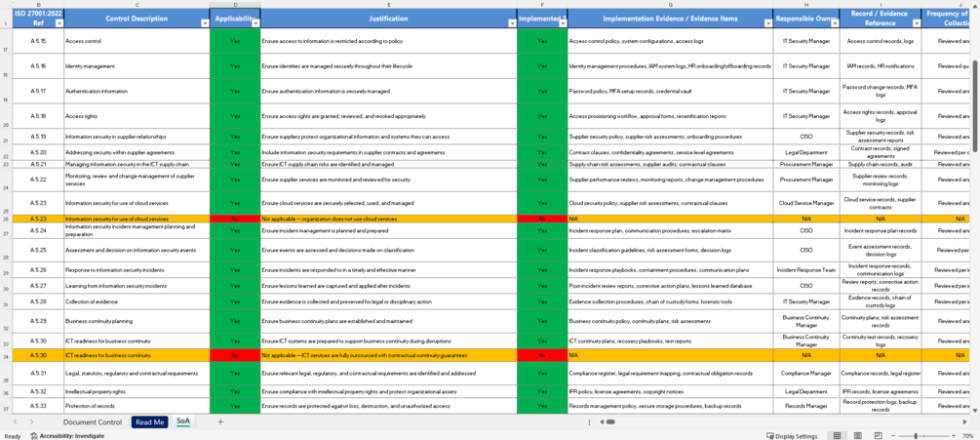Select cell 'Authentication information'
980x440 pixels.
[x=137, y=92]
